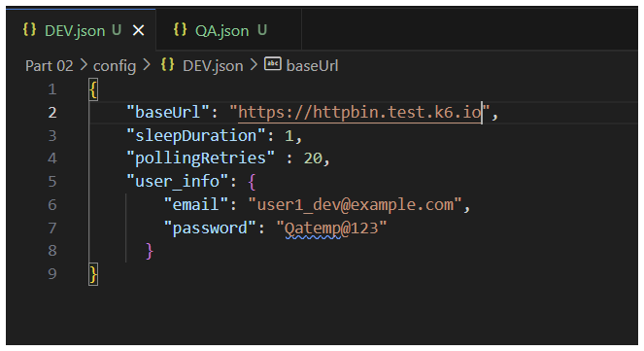Follow the https://httpbin.test.k6.io link
644x351 pixels.
(x=359, y=112)
